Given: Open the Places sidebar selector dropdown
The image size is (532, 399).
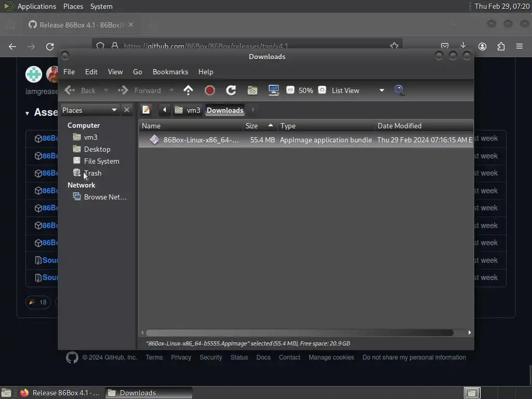Looking at the screenshot, I should click(x=89, y=110).
